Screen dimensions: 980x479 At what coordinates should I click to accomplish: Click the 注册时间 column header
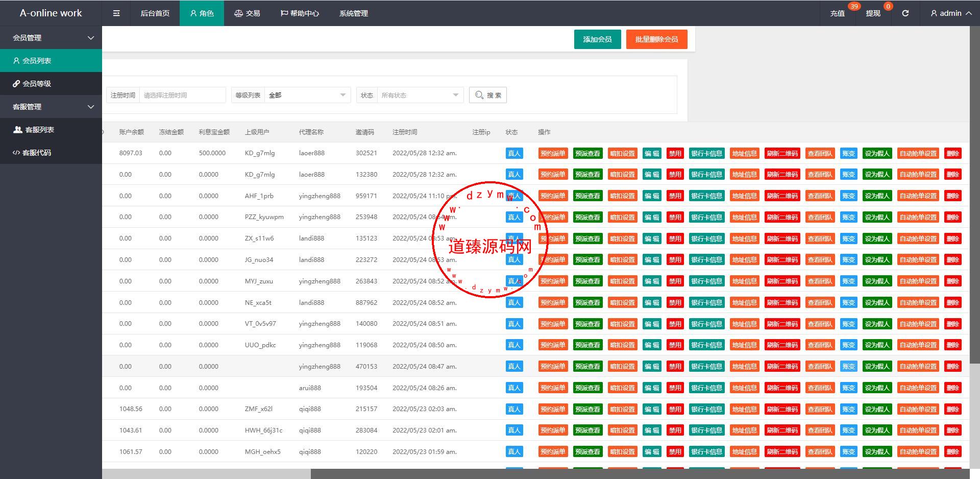click(x=405, y=132)
